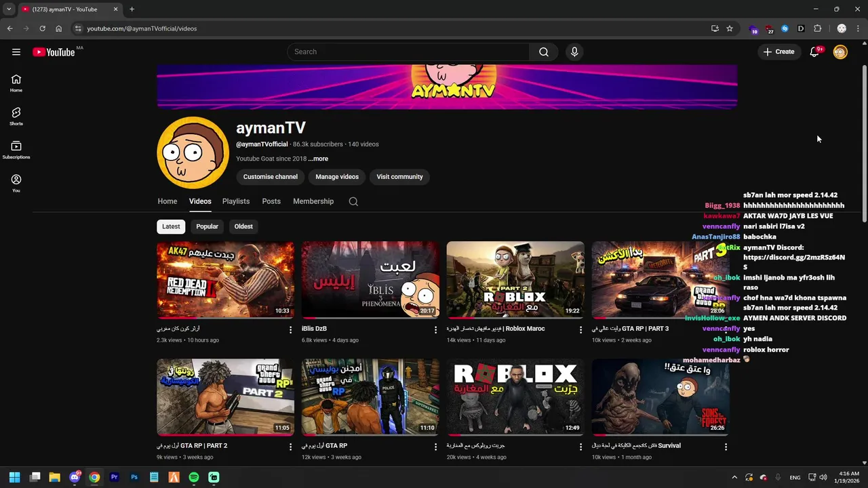Open the Membership tab
Image resolution: width=868 pixels, height=488 pixels.
pos(313,201)
